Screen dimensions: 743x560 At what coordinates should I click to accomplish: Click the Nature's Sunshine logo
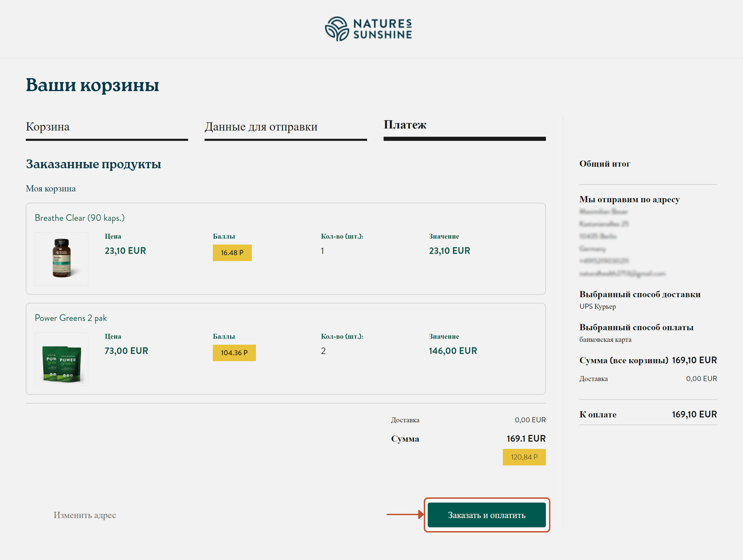[368, 29]
